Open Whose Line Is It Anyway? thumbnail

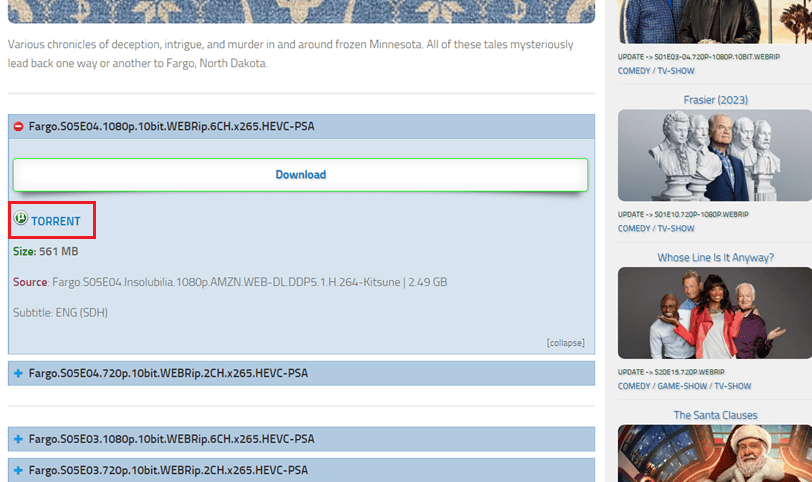[715, 313]
